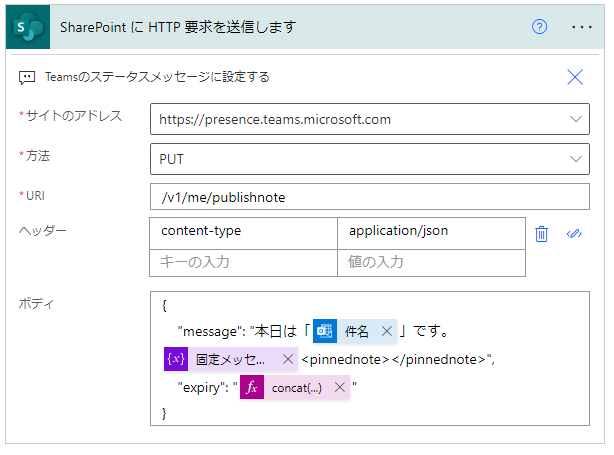The image size is (614, 455).
Task: Click the content-type header key field
Action: 243,231
